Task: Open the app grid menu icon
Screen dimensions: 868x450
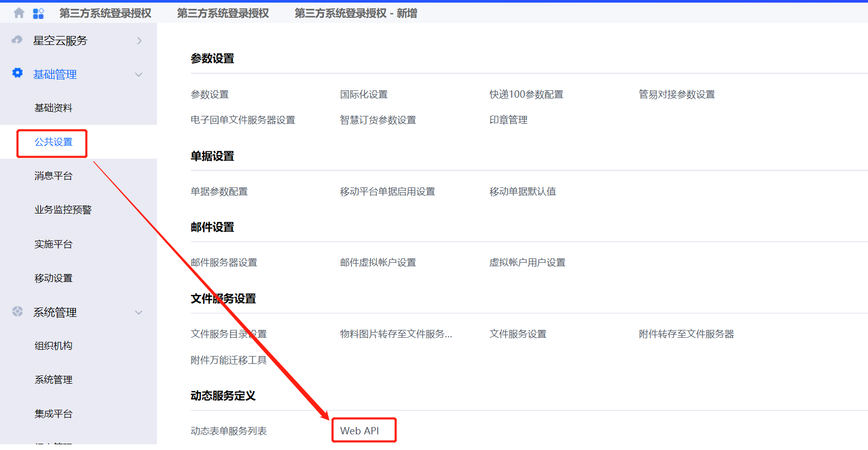Action: click(39, 14)
